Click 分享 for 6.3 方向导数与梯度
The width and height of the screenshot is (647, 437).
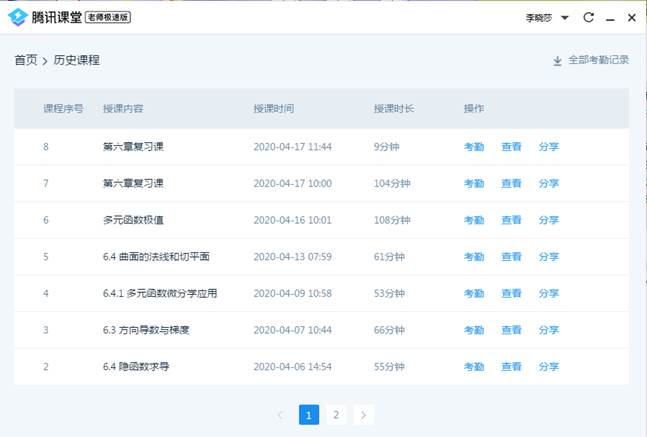coord(548,330)
